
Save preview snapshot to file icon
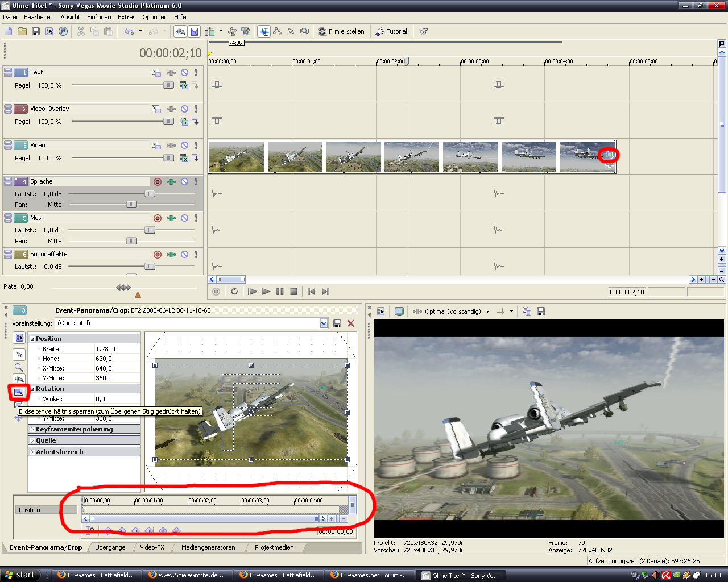(x=541, y=311)
